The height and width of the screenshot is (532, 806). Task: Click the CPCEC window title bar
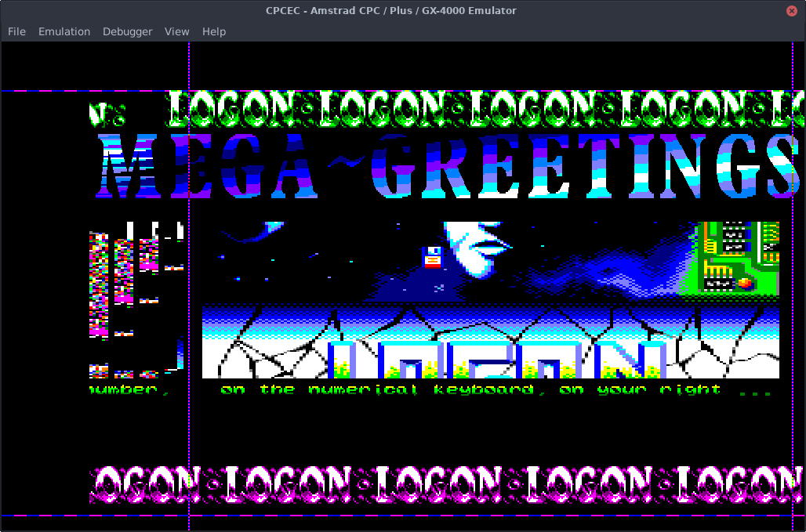[391, 10]
